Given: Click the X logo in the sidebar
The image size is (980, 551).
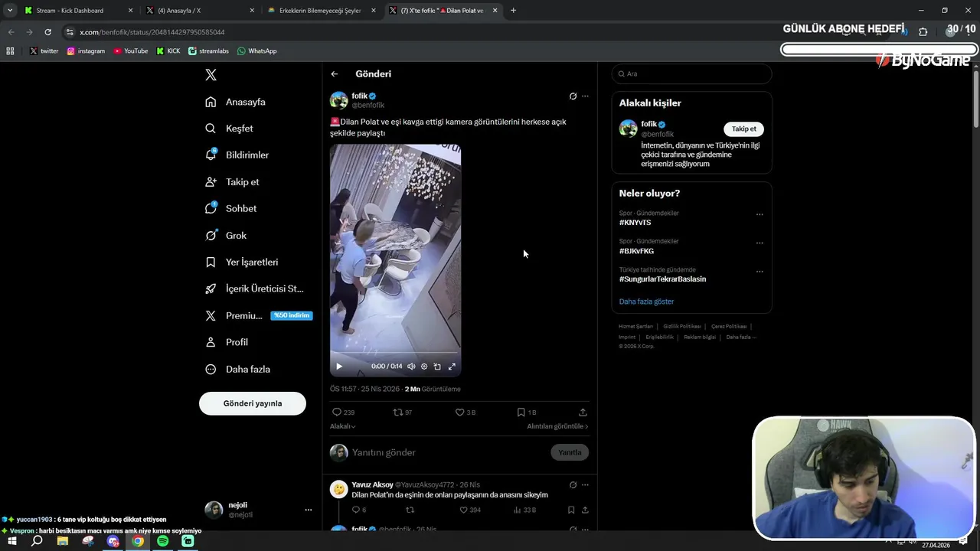Looking at the screenshot, I should pyautogui.click(x=211, y=75).
